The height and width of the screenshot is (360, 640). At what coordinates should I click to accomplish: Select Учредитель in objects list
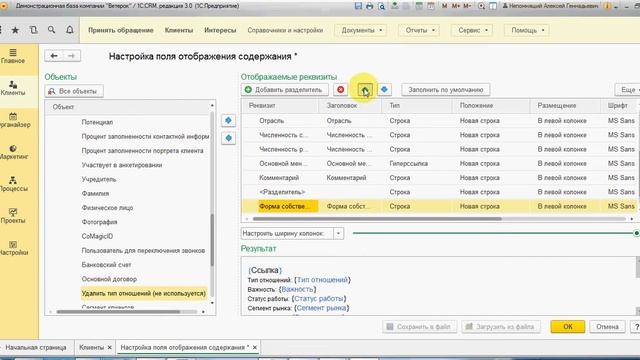(99, 179)
